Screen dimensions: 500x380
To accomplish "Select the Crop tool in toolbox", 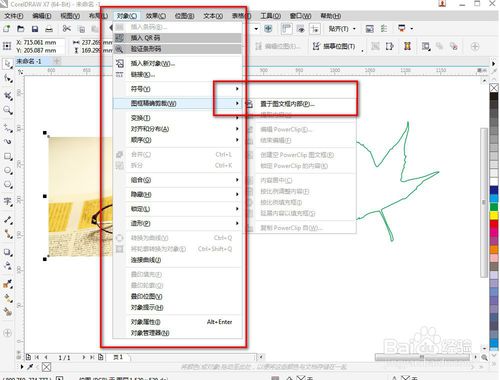I will pyautogui.click(x=8, y=96).
